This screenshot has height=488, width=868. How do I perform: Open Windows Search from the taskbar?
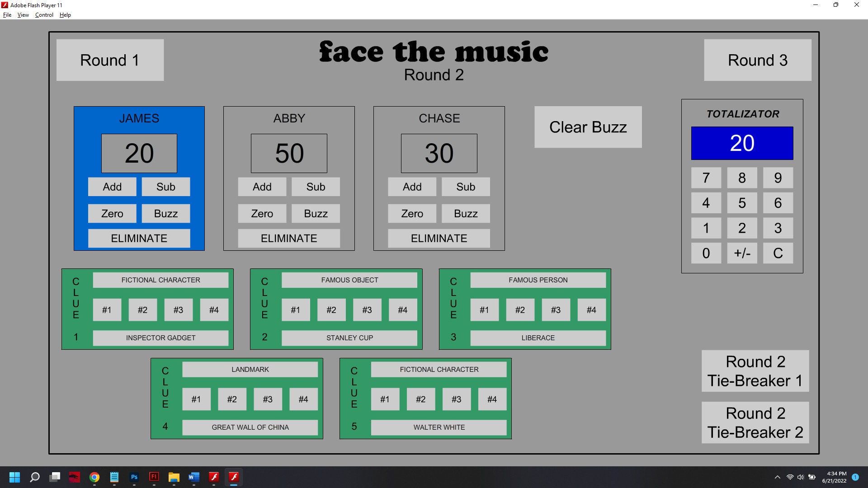click(34, 477)
